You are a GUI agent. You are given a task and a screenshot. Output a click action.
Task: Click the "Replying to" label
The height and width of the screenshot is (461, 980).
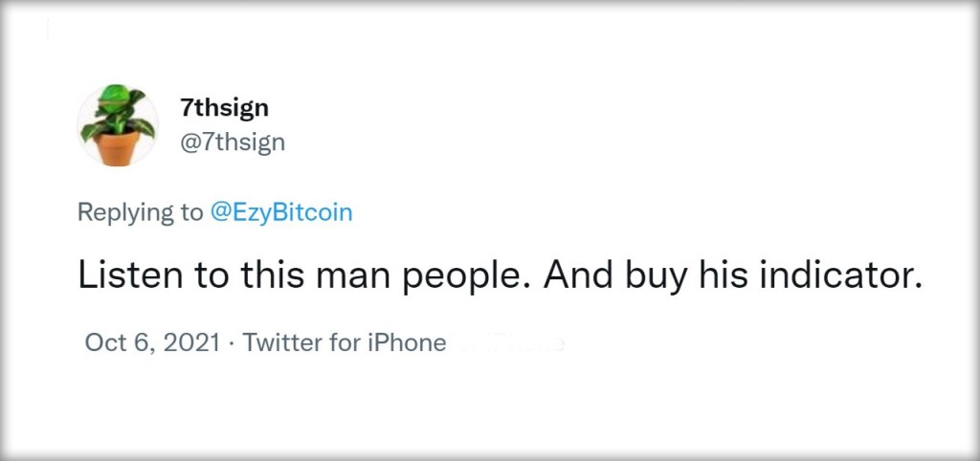(140, 212)
